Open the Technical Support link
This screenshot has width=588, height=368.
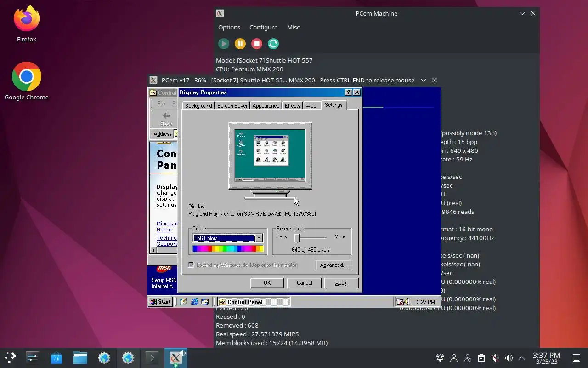click(167, 241)
